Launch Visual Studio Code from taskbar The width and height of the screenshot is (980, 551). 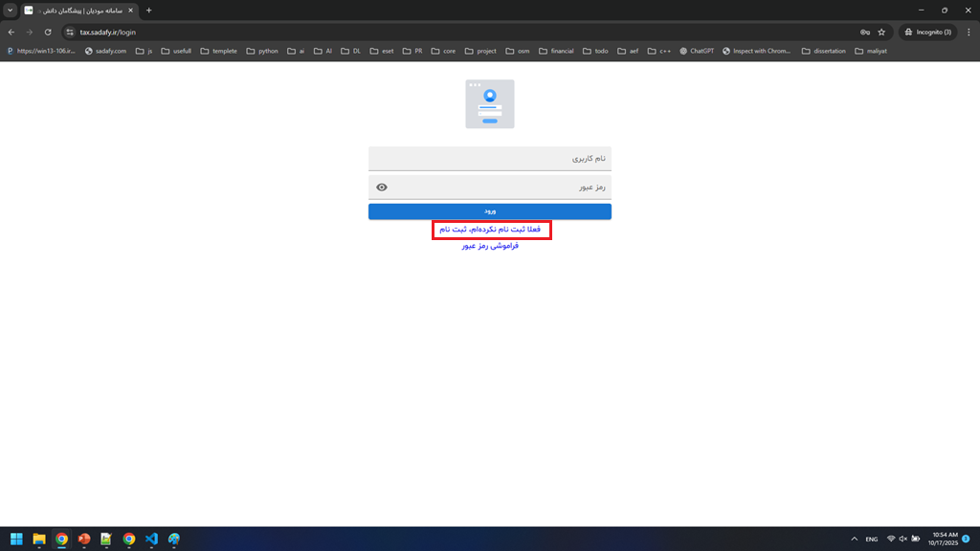[x=151, y=539]
